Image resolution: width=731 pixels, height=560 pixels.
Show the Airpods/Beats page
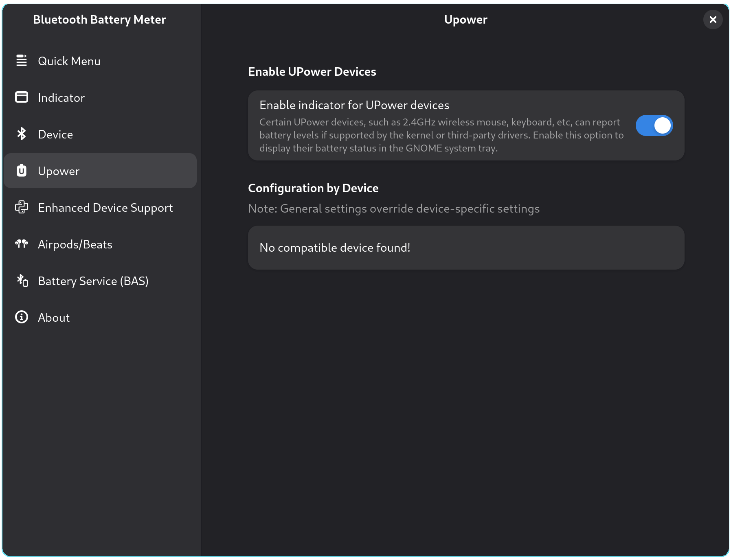(100, 244)
